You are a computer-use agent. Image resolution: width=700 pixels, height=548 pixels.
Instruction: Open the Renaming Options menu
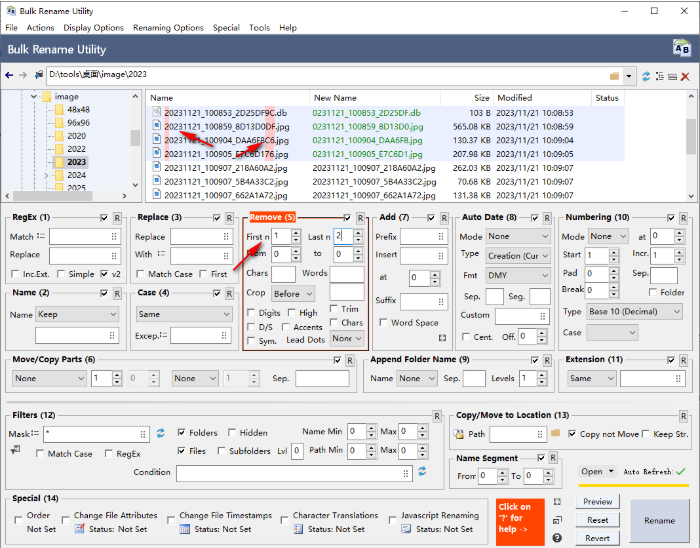(168, 28)
